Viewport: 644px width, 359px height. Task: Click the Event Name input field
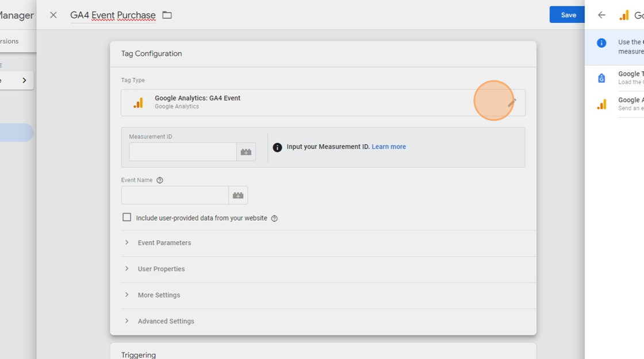pyautogui.click(x=175, y=195)
